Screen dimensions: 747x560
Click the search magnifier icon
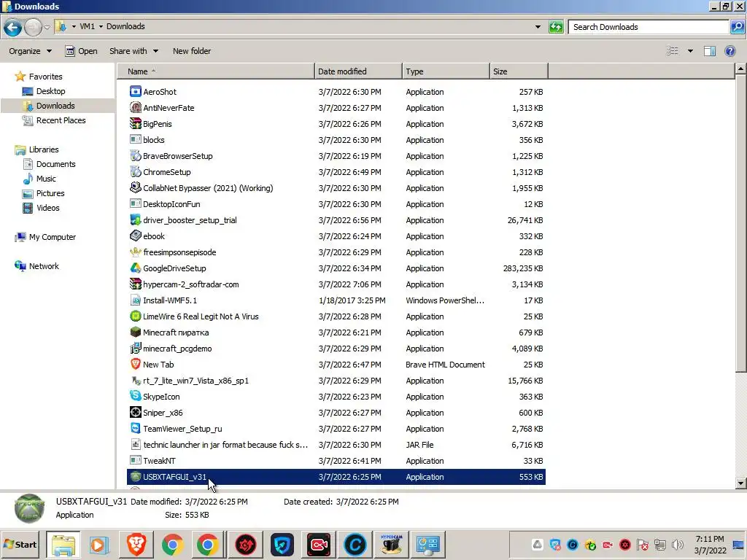[x=737, y=27]
